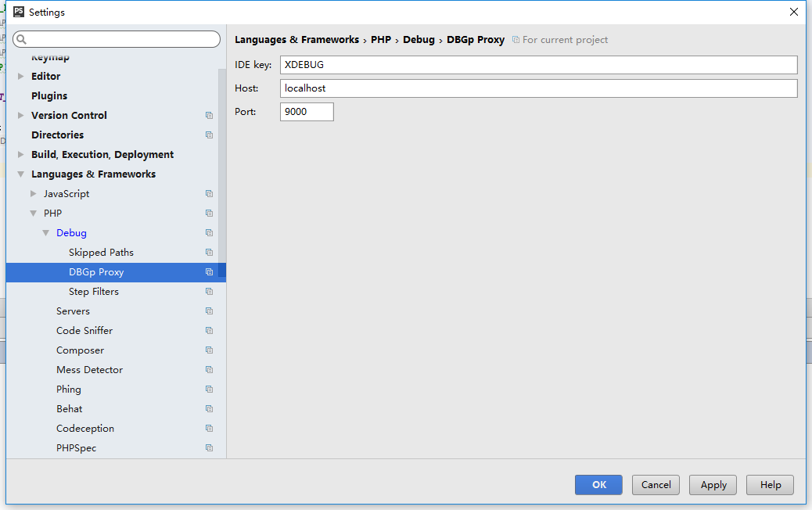Open the Mess Detector settings
812x510 pixels.
[90, 370]
